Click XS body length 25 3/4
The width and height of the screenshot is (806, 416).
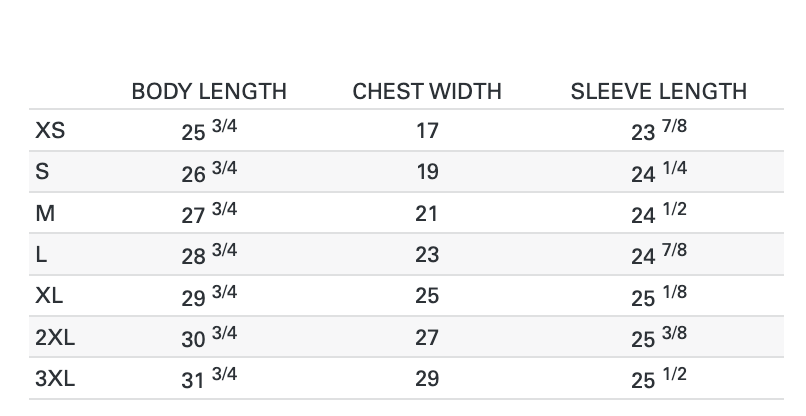pos(209,131)
